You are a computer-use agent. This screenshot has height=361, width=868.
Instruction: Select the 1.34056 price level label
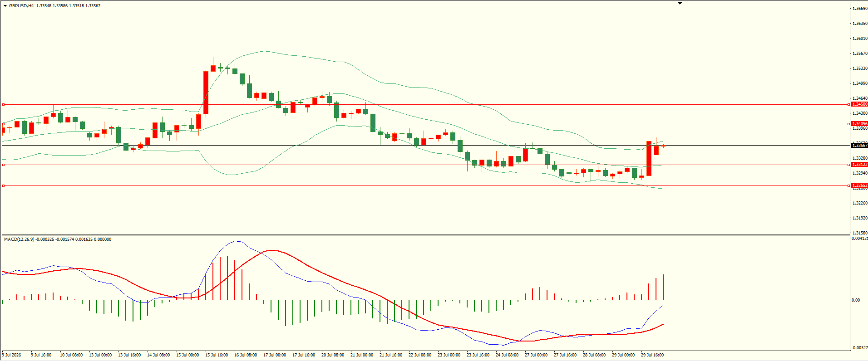[859, 124]
